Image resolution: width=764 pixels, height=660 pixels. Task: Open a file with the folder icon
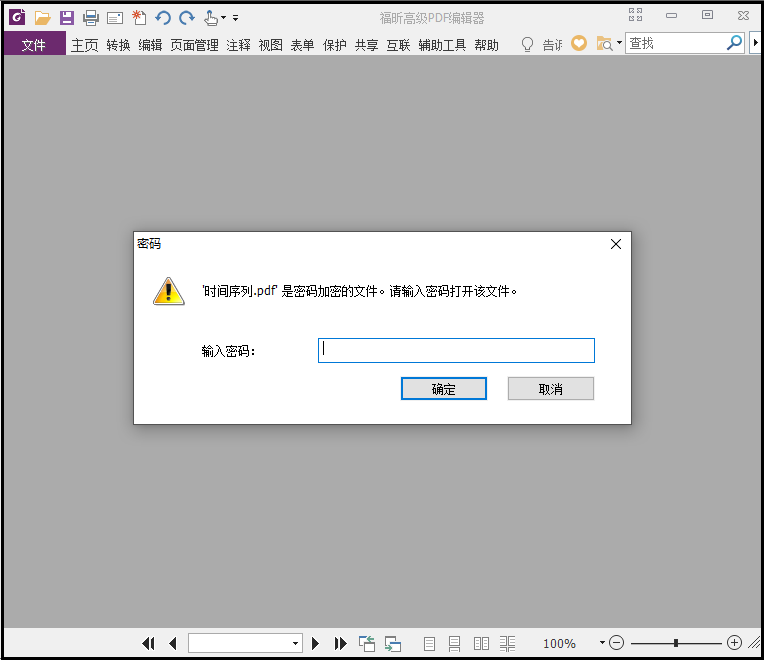click(x=43, y=18)
